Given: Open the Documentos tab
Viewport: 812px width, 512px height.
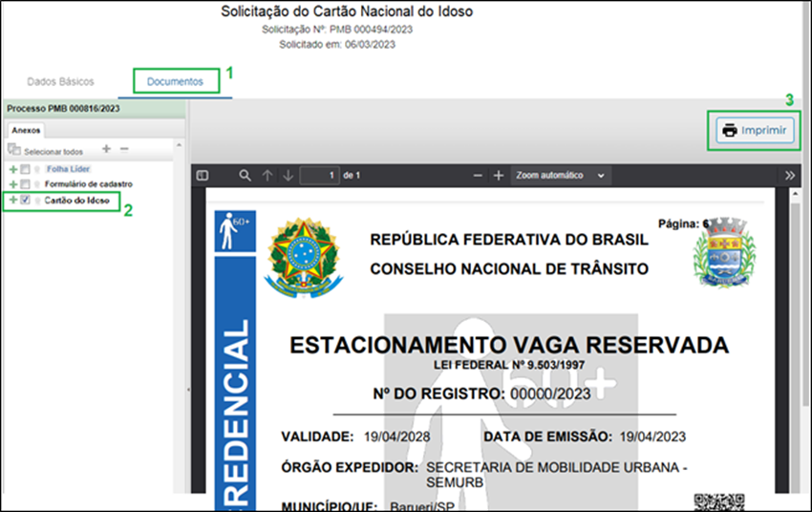Looking at the screenshot, I should click(x=175, y=82).
